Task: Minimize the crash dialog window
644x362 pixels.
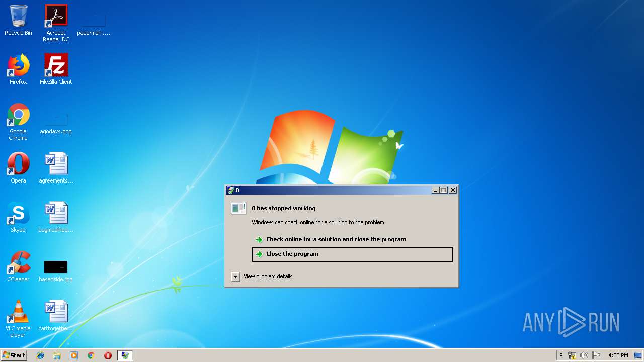Action: (436, 190)
